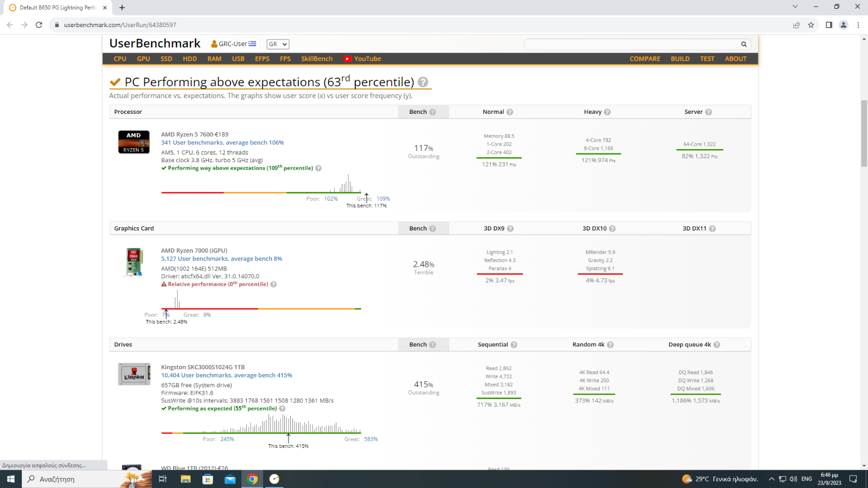Close the Default B650 PG Lightning tab
Viewport: 868px width, 488px height.
(105, 8)
